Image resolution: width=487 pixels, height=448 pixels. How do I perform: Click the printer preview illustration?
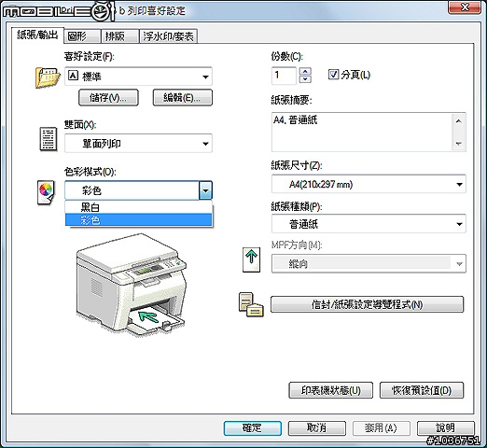[132, 286]
